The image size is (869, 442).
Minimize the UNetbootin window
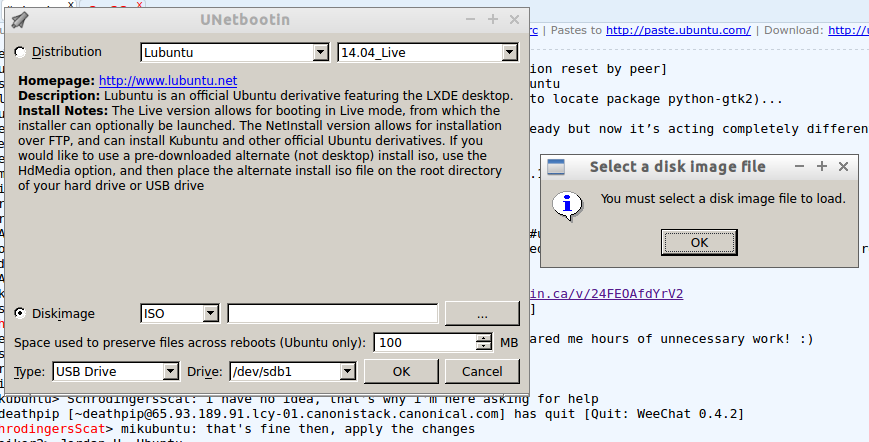tap(471, 20)
